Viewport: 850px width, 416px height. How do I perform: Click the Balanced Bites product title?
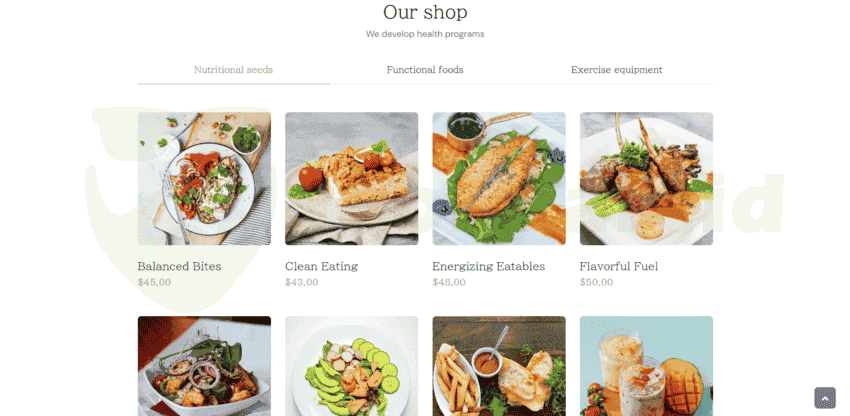point(179,266)
